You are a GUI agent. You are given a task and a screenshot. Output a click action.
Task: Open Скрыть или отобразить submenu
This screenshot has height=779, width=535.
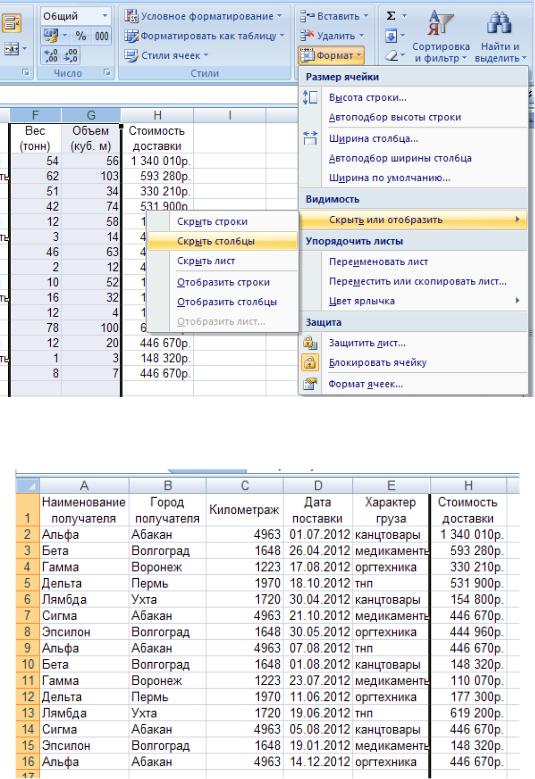[413, 220]
